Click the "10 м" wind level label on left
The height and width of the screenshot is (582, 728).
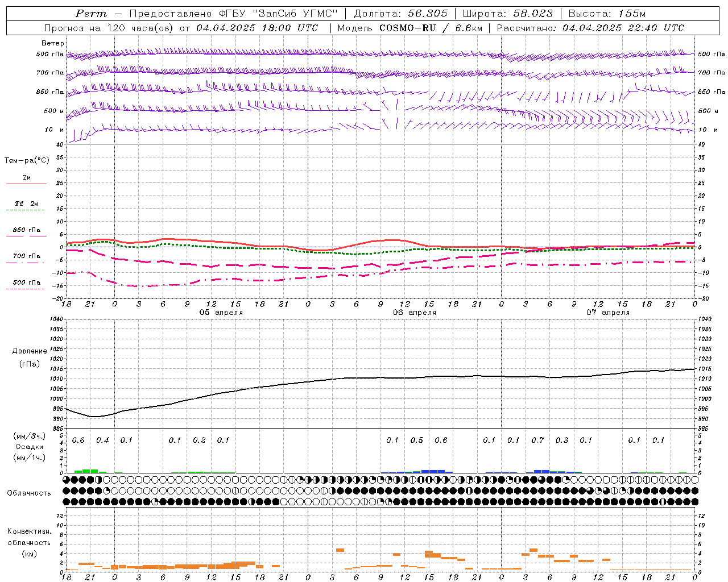point(55,130)
